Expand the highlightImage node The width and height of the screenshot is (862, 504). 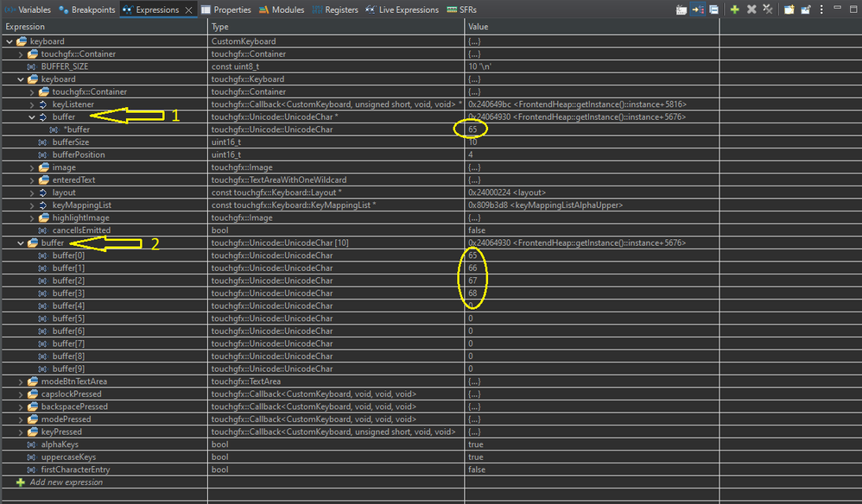(31, 218)
